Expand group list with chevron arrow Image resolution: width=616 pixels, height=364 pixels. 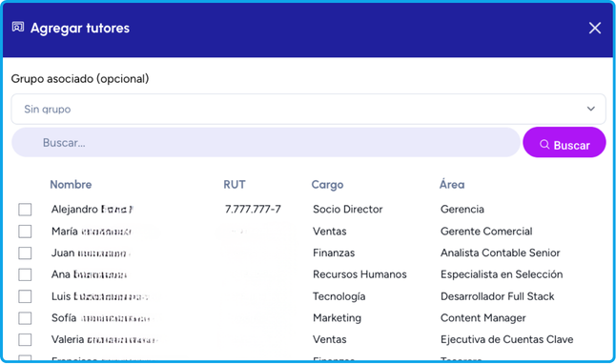coord(591,109)
